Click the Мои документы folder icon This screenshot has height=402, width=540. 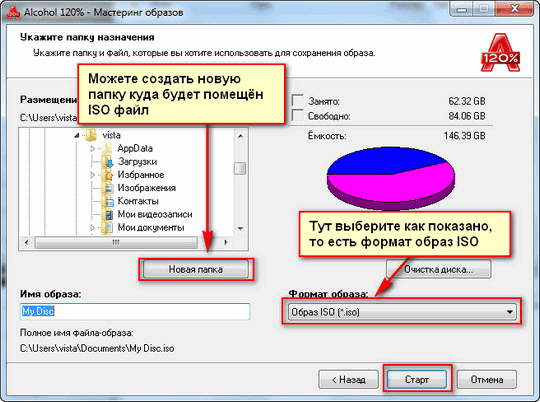pos(107,227)
